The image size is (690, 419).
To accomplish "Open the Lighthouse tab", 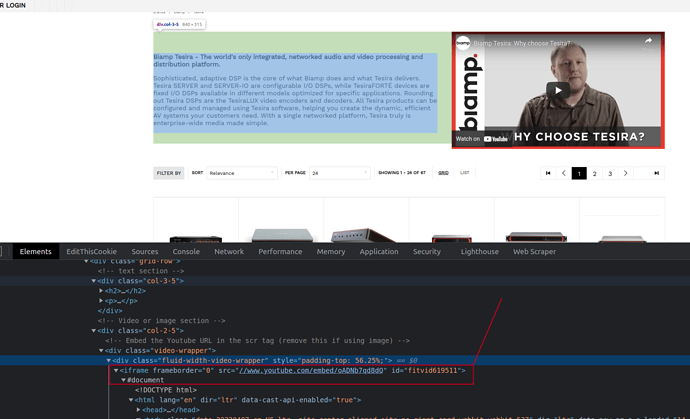I will [x=480, y=251].
